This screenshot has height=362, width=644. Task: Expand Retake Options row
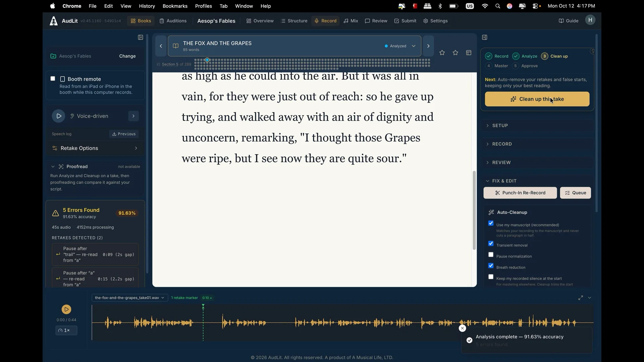pos(95,148)
